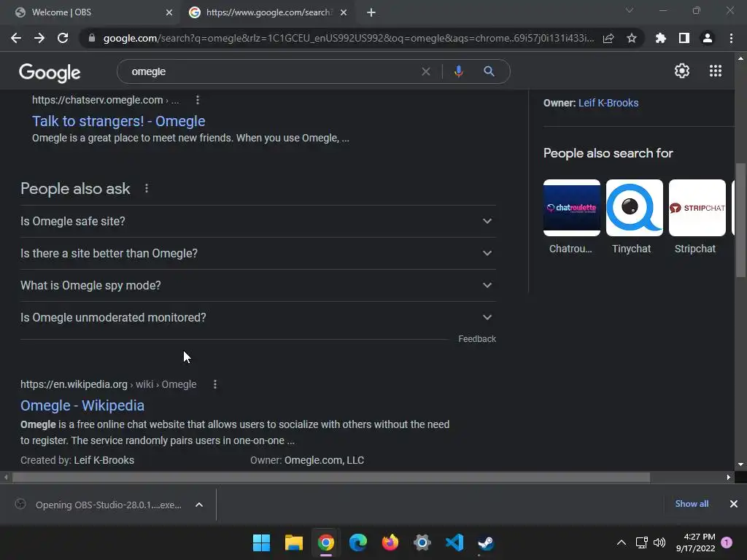Open the volume control in system tray
The width and height of the screenshot is (747, 560).
[659, 542]
